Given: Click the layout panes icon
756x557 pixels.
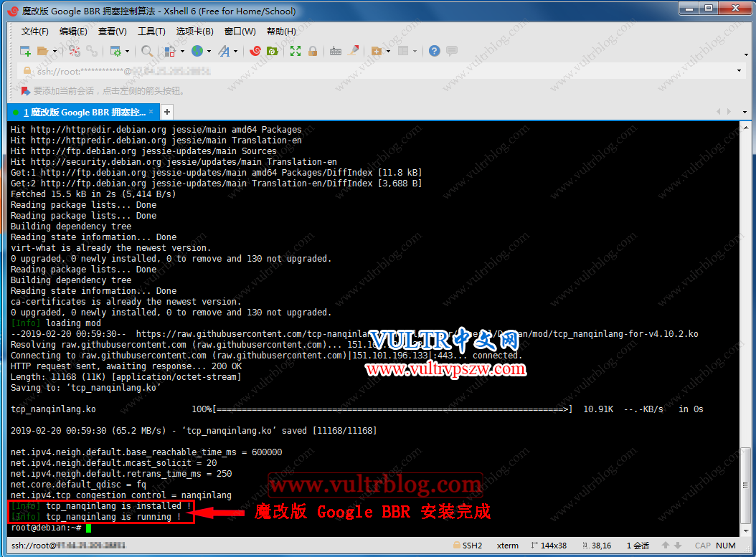Looking at the screenshot, I should (403, 51).
